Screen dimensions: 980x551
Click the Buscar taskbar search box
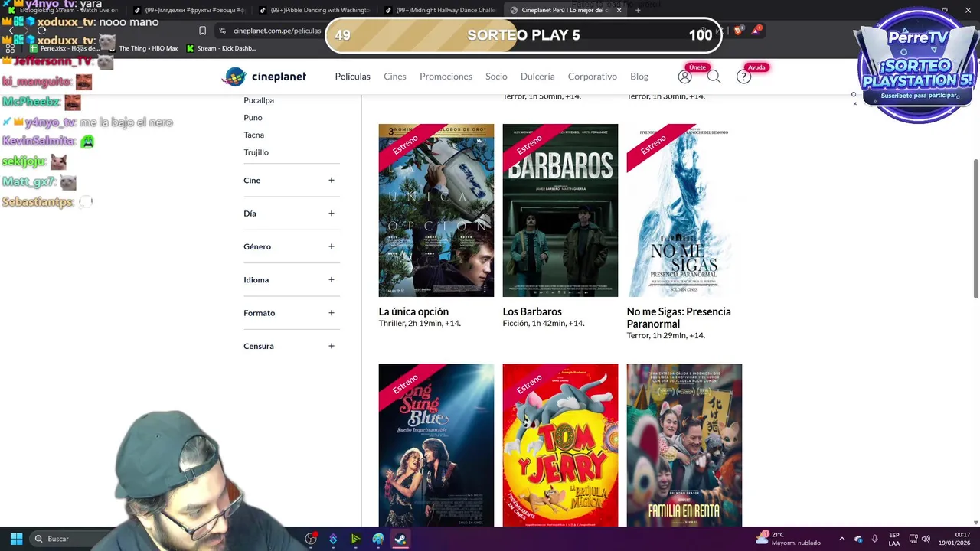(69, 539)
